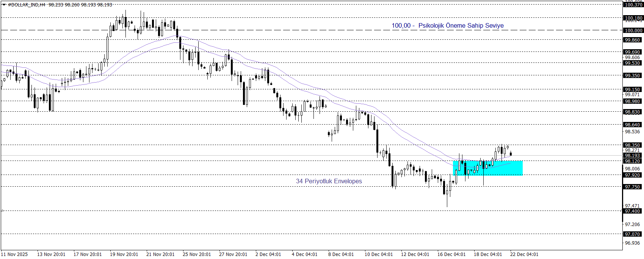The image size is (644, 259).
Task: Select the 99.350 price level tag
Action: point(633,76)
